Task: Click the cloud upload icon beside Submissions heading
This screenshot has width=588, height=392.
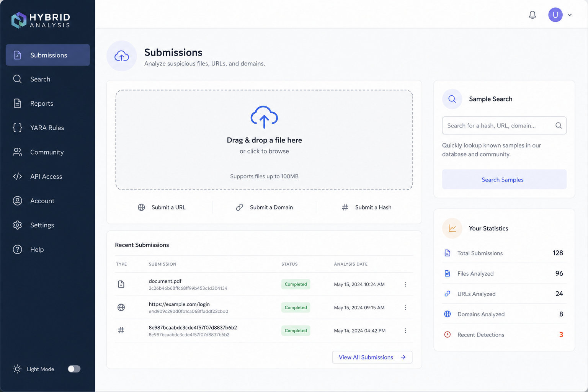Action: pyautogui.click(x=122, y=56)
